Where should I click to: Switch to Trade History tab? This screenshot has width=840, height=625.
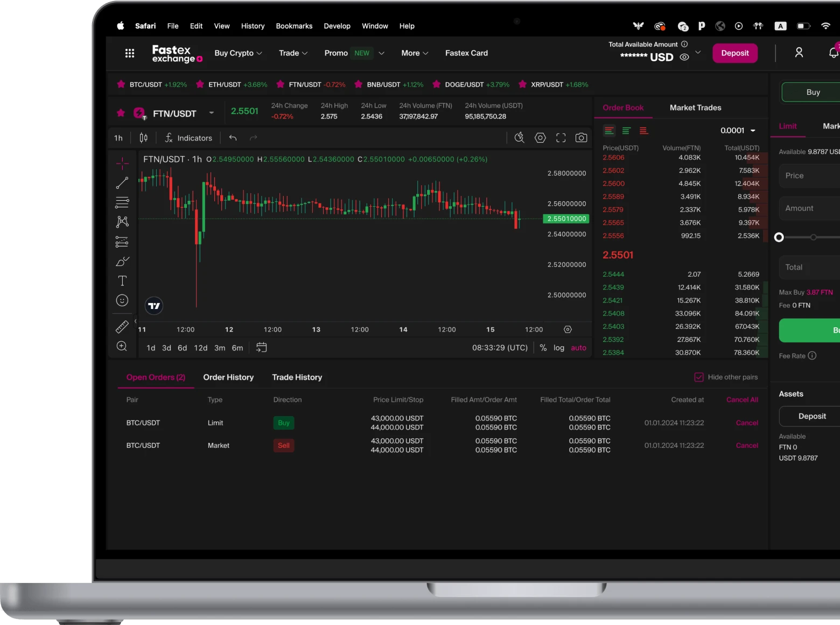click(297, 377)
